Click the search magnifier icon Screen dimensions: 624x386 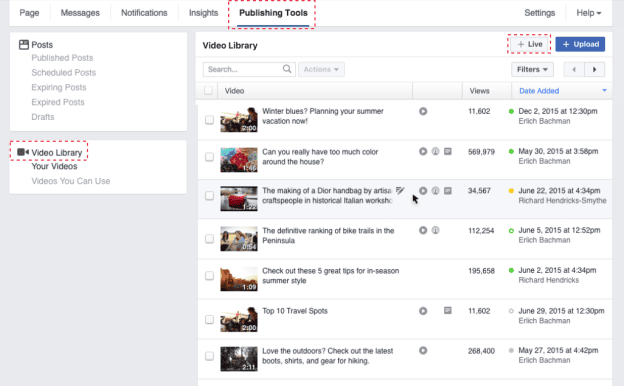tap(287, 69)
